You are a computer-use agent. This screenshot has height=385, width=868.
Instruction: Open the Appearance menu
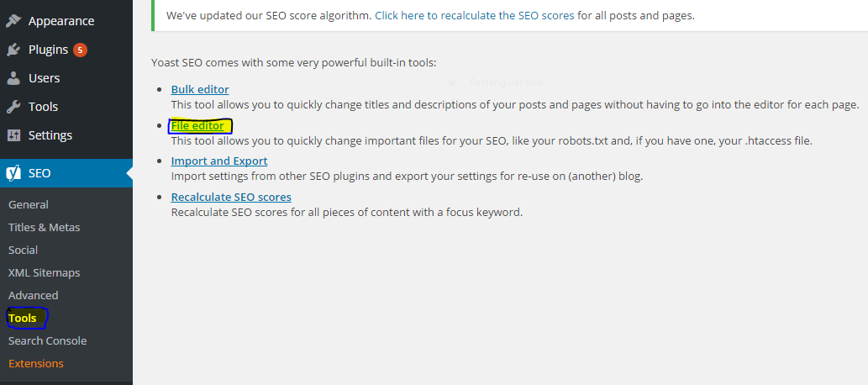[60, 21]
